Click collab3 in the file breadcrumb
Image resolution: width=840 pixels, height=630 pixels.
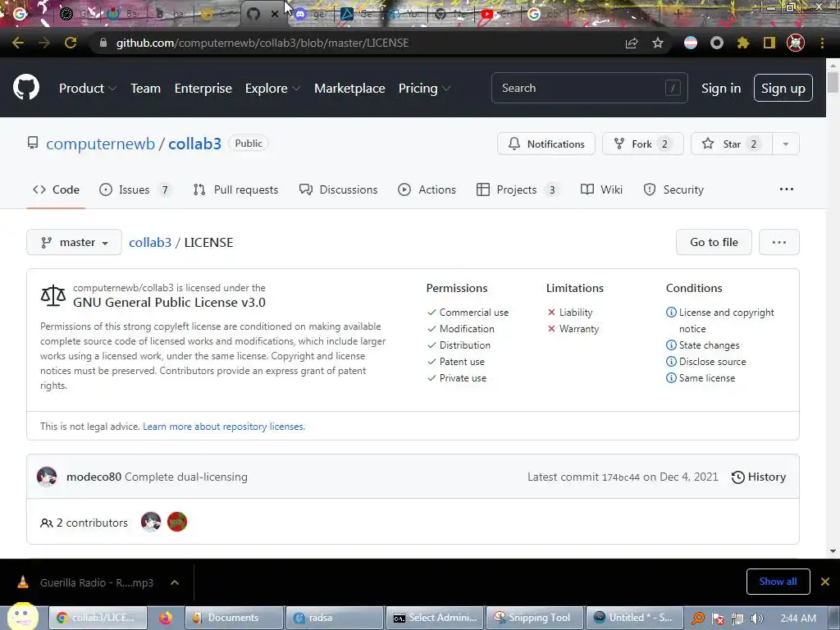tap(150, 243)
